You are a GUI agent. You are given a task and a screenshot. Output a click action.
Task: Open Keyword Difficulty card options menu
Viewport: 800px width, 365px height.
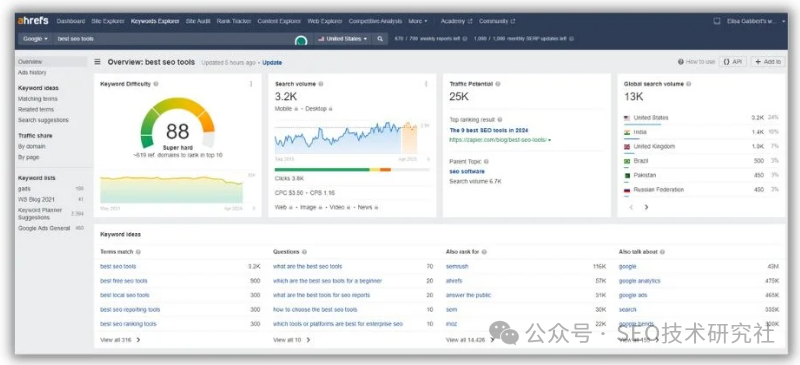point(251,84)
